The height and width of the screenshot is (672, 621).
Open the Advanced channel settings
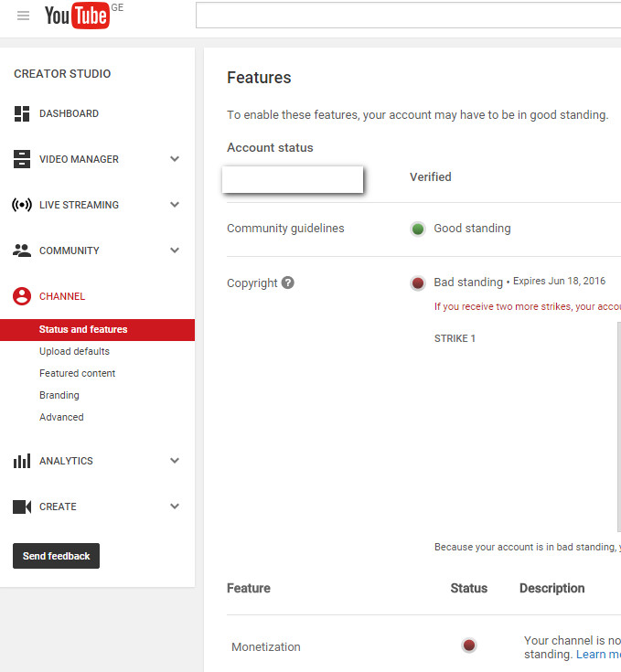coord(61,417)
